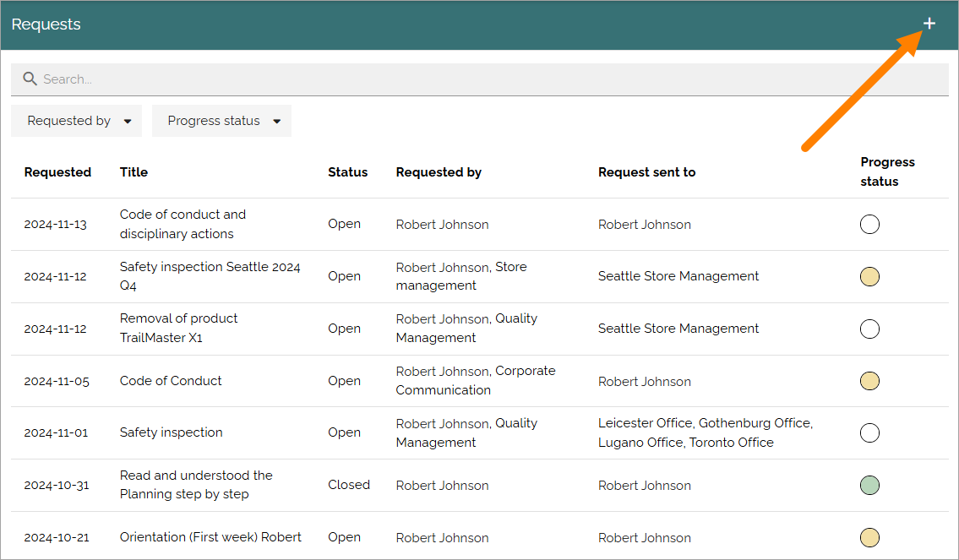Click yellow progress circle for 2024-11-05 Code of Conduct
Screen dimensions: 959x560
[x=869, y=381]
